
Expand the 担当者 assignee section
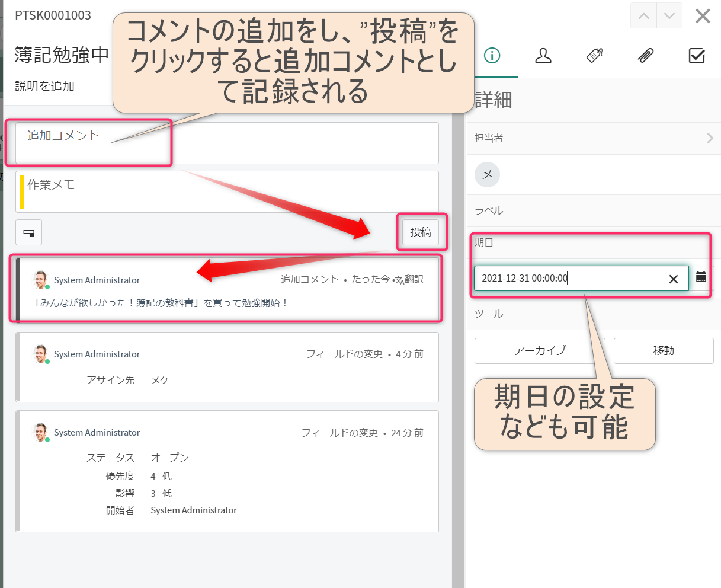tap(710, 138)
